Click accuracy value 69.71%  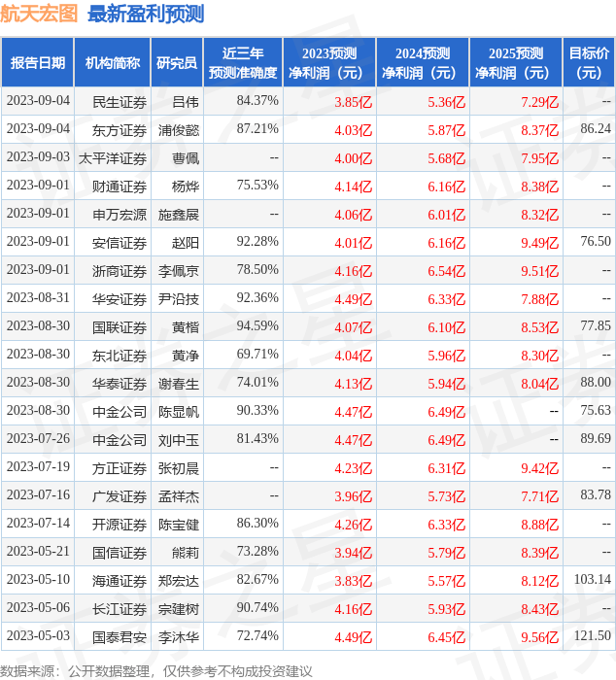pyautogui.click(x=257, y=354)
